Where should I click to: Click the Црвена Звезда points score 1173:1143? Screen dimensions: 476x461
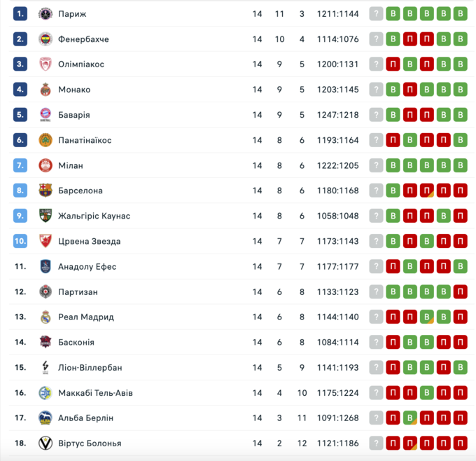point(337,241)
